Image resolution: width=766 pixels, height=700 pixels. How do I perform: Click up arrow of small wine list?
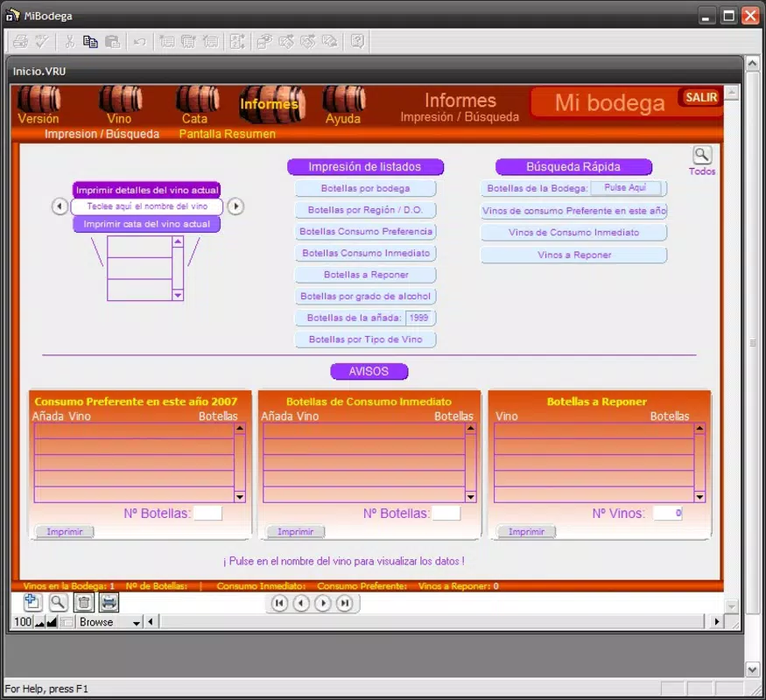coord(178,241)
